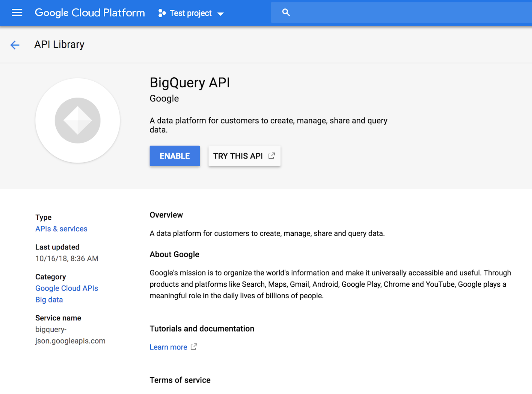Open the APIs & services link
The width and height of the screenshot is (532, 394).
click(61, 229)
